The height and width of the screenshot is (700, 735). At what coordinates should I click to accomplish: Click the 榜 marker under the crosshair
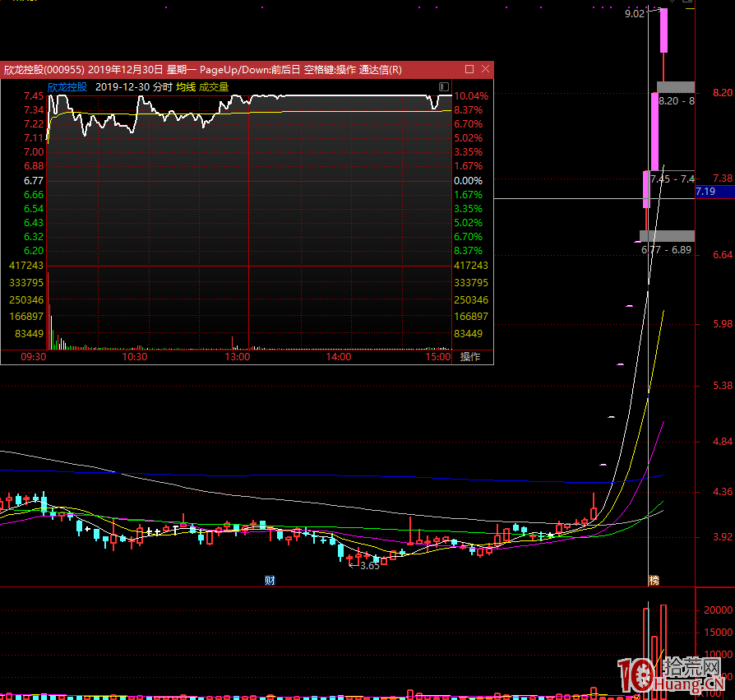click(x=654, y=580)
